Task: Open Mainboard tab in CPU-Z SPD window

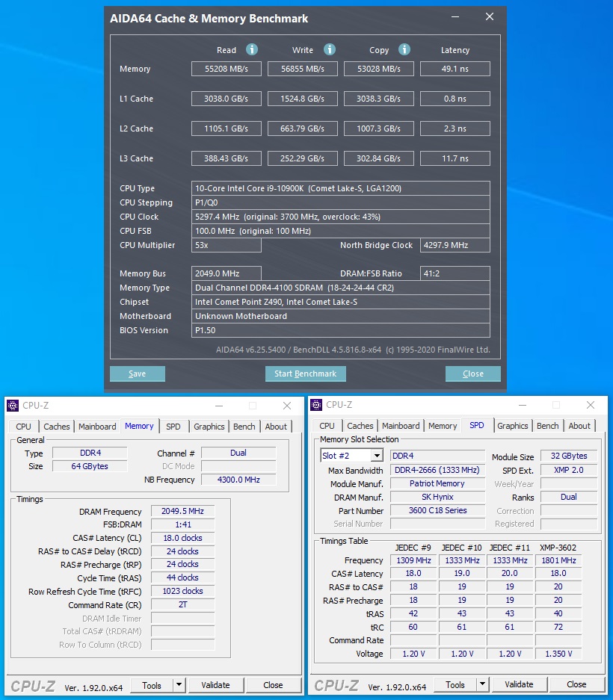Action: tap(401, 426)
